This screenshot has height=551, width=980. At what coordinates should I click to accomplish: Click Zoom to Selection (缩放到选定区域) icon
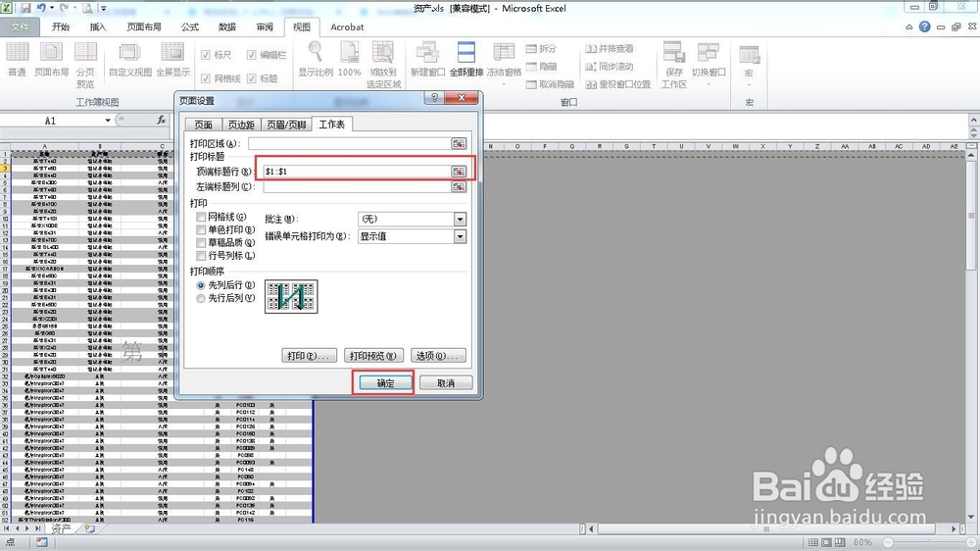coord(383,53)
